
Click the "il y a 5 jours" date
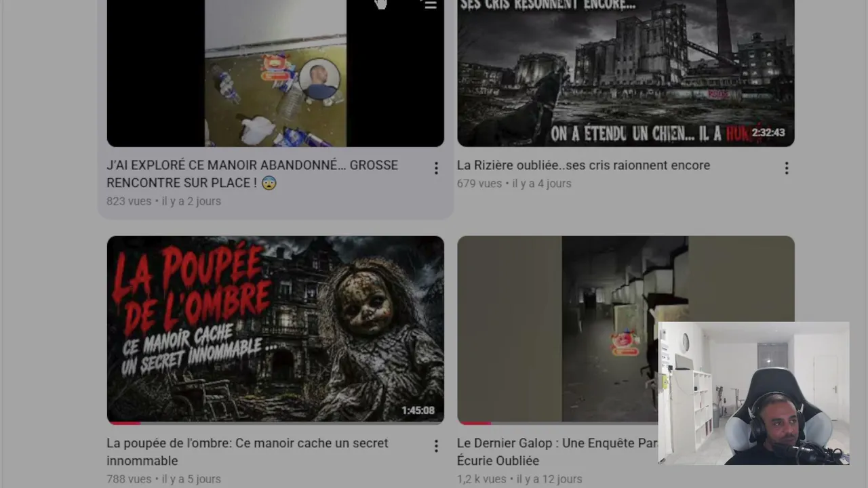coord(191,479)
